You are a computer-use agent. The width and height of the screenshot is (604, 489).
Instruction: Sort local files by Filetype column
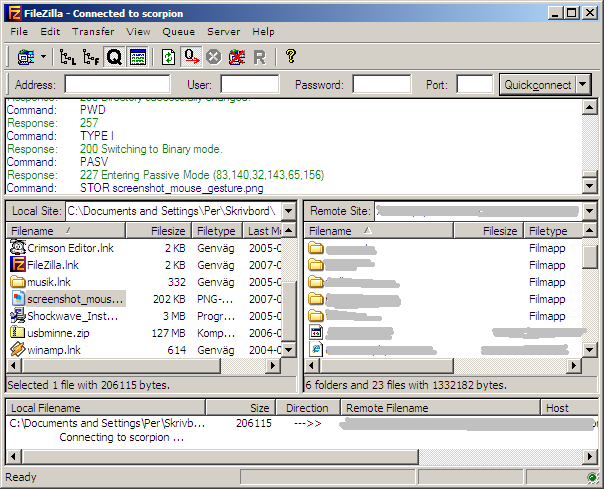coord(217,231)
